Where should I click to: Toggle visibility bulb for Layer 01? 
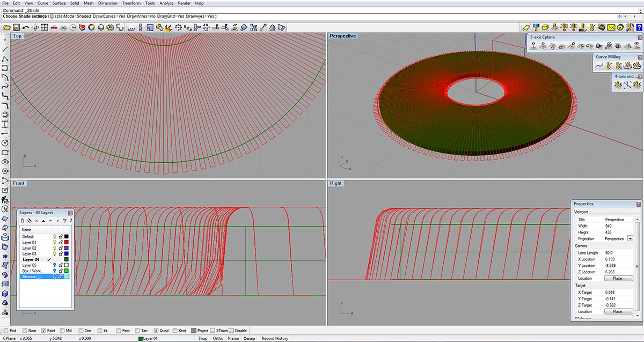click(54, 242)
